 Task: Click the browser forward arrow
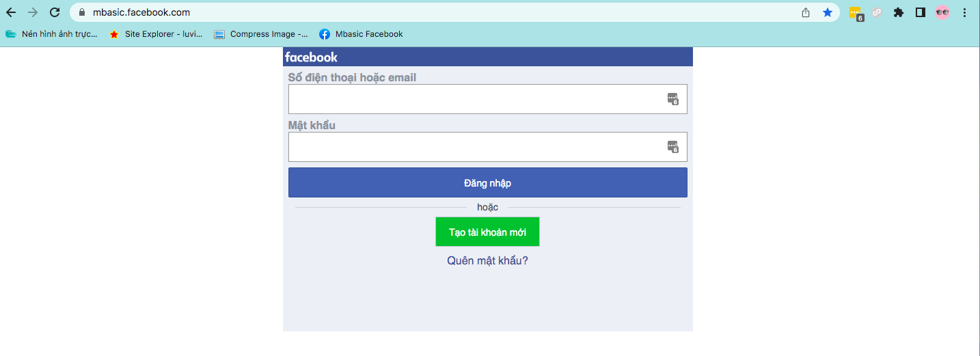(x=33, y=12)
